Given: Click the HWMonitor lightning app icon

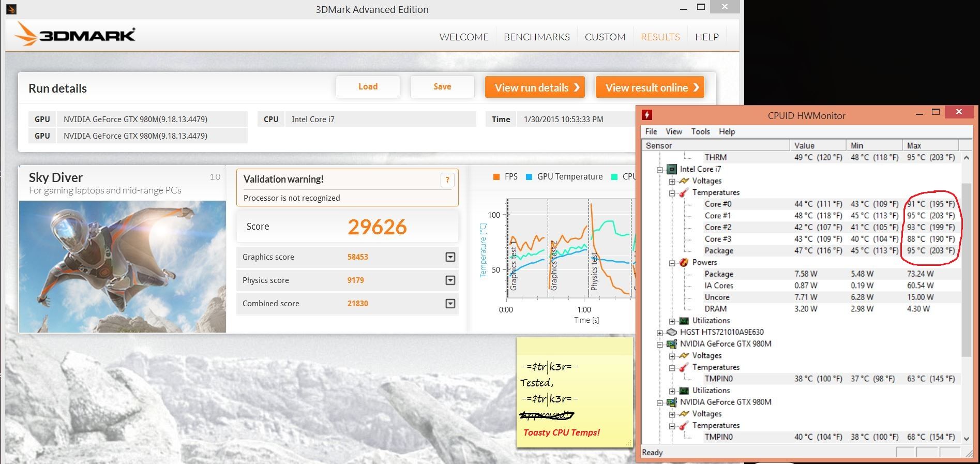Looking at the screenshot, I should pyautogui.click(x=647, y=115).
